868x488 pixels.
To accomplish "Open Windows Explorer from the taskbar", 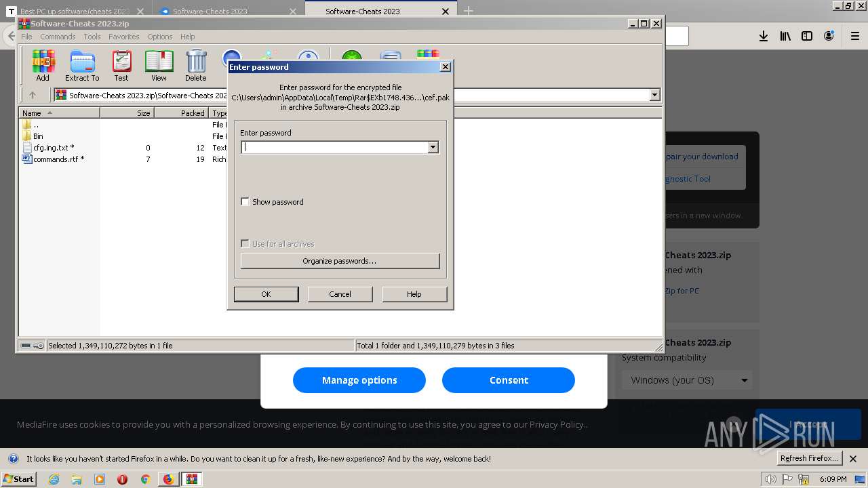I will (x=77, y=479).
